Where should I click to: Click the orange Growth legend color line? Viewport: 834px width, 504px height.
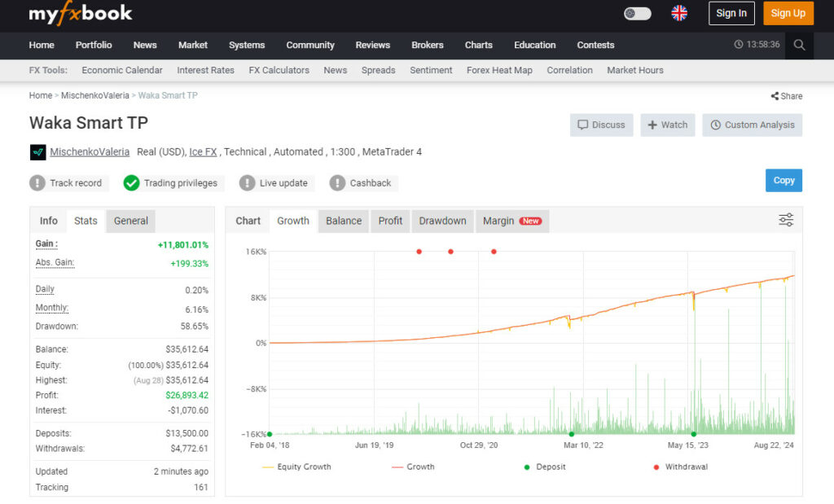(397, 467)
